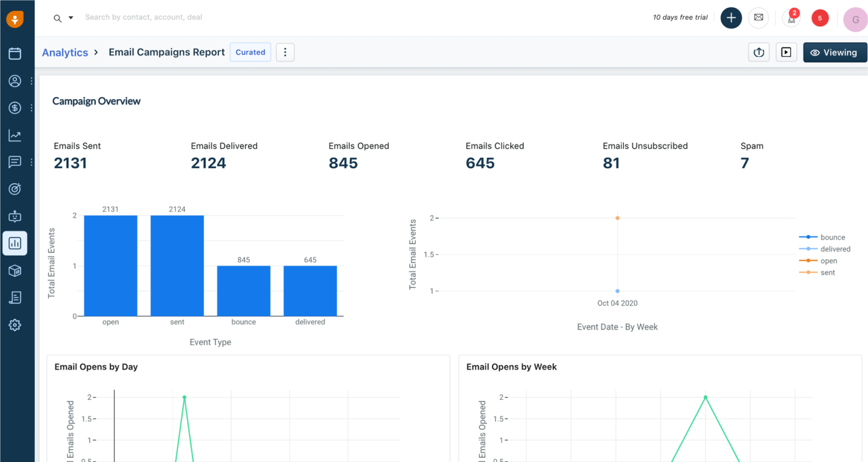The width and height of the screenshot is (868, 462).
Task: Click the peak point in Email Opens by Day
Action: point(184,397)
